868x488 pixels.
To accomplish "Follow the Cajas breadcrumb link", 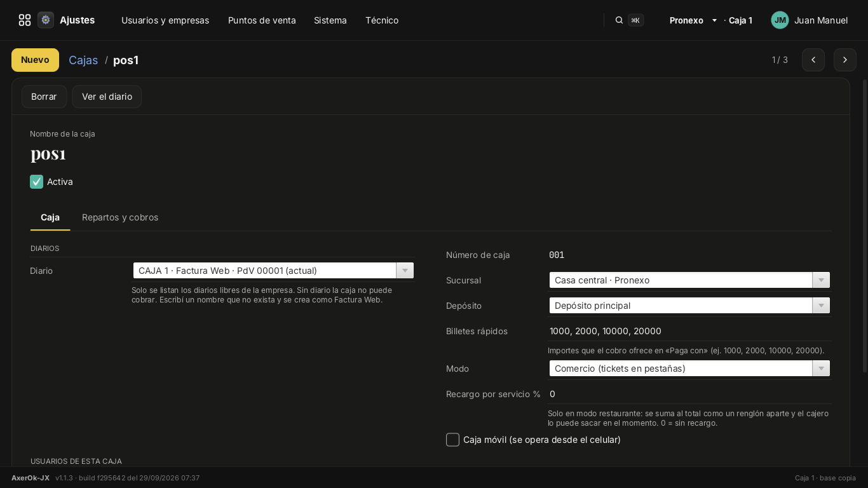I will (x=83, y=60).
